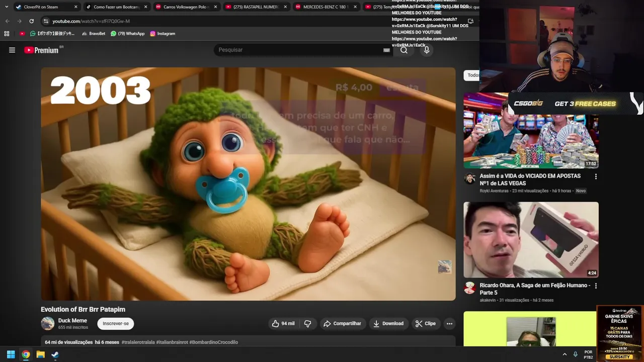Click the POR PTB2 language indicator
Viewport: 644px width, 362px height.
588,354
